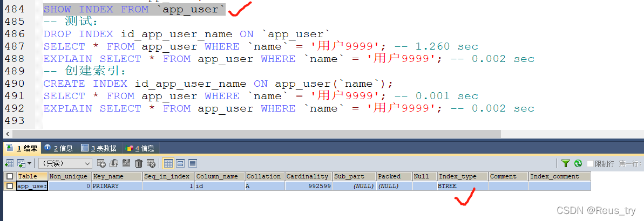Click the Table column header
Viewport: 644px width, 221px height.
[32, 176]
